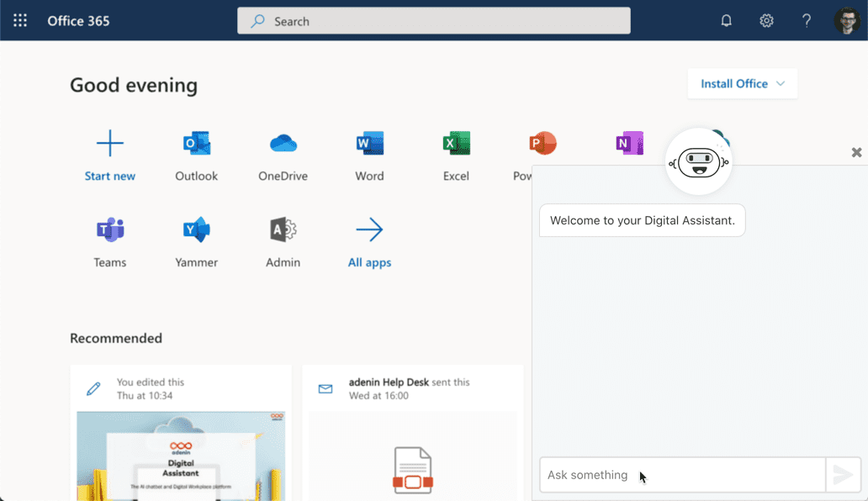Click the All apps arrow
This screenshot has width=868, height=501.
pyautogui.click(x=369, y=229)
